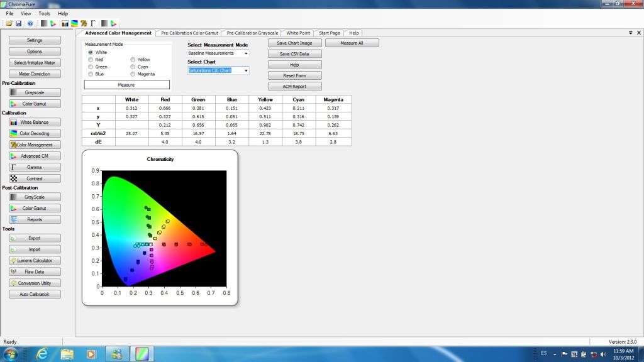Open White Balance in the sidebar
Image resolution: width=644 pixels, height=362 pixels.
(x=35, y=123)
